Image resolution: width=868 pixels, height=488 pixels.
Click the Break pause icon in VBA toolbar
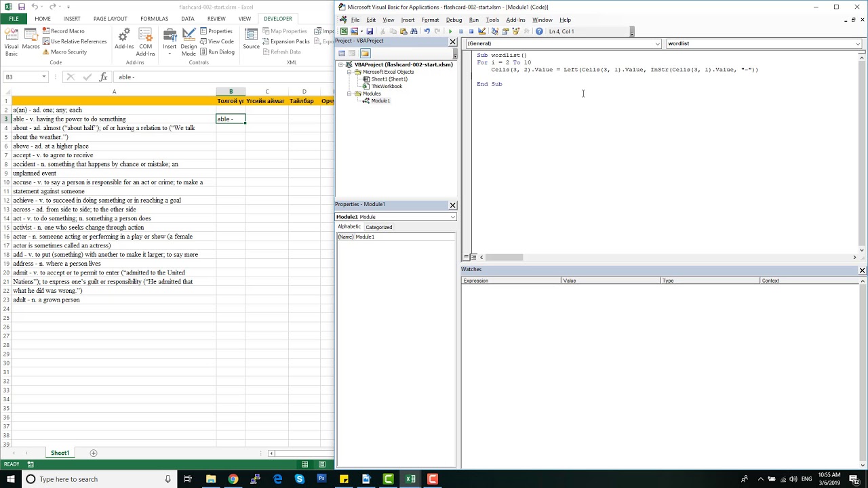click(x=460, y=31)
